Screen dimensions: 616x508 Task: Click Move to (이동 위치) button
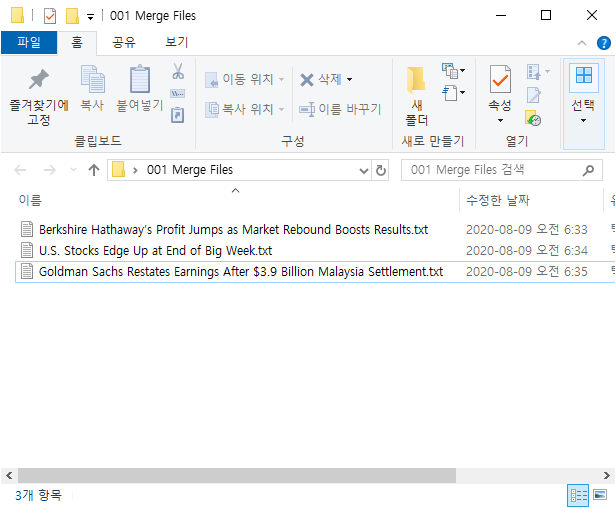point(244,79)
